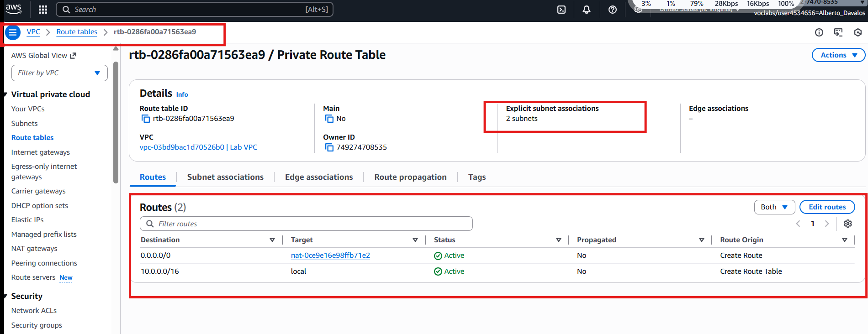The width and height of the screenshot is (868, 334).
Task: Open the nat-0ce9e16e98ffb71e2 target link
Action: (330, 256)
